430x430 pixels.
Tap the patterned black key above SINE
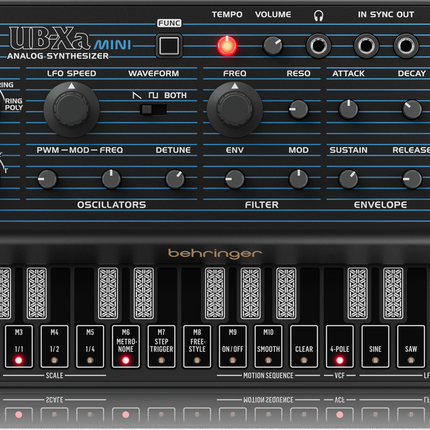pos(358,293)
